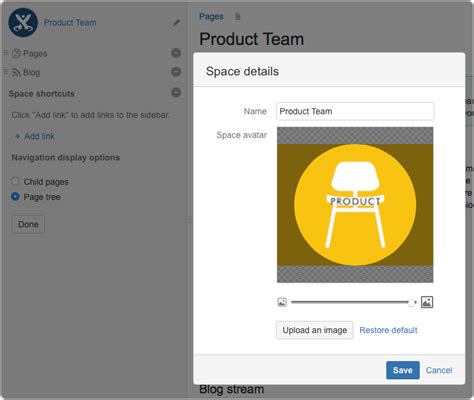Hide Pages using its minus icon

pos(176,53)
